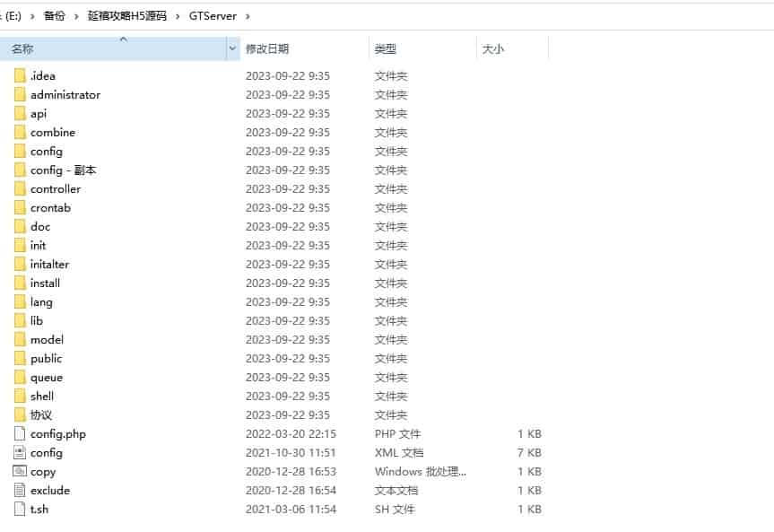The image size is (774, 532).
Task: Click the date 2020-12-28 16:54
Action: pyautogui.click(x=291, y=490)
